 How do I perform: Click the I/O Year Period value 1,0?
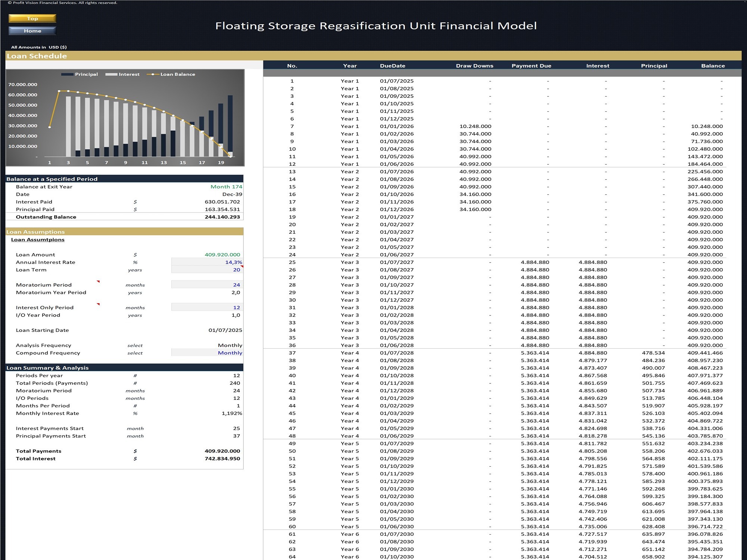coord(236,315)
